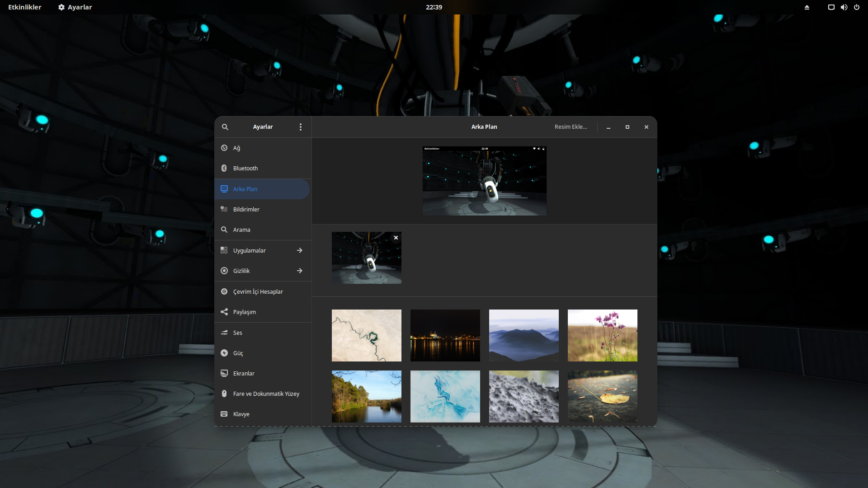Screen dimensions: 868x488
Task: Click the Ağ (Network) settings icon
Action: [224, 148]
